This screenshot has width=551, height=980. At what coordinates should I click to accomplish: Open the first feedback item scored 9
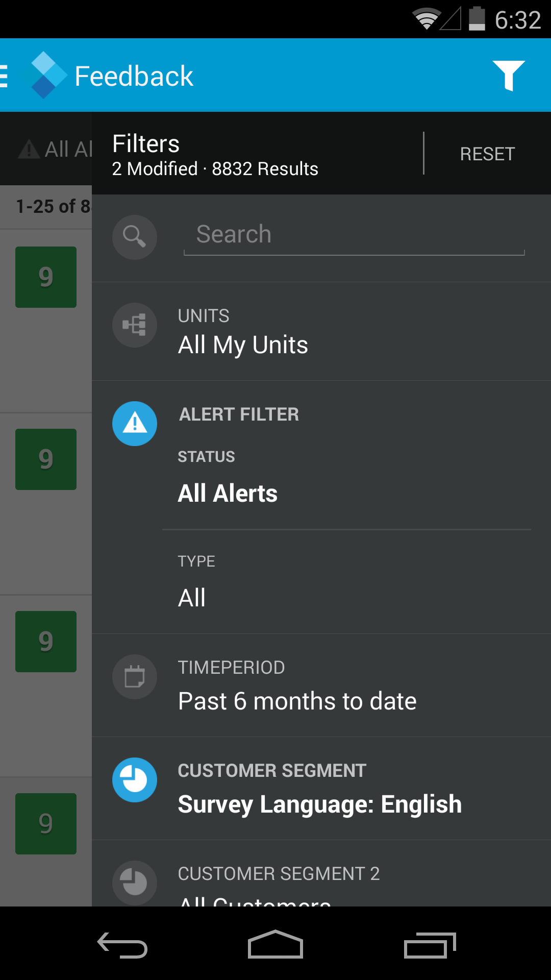click(46, 277)
